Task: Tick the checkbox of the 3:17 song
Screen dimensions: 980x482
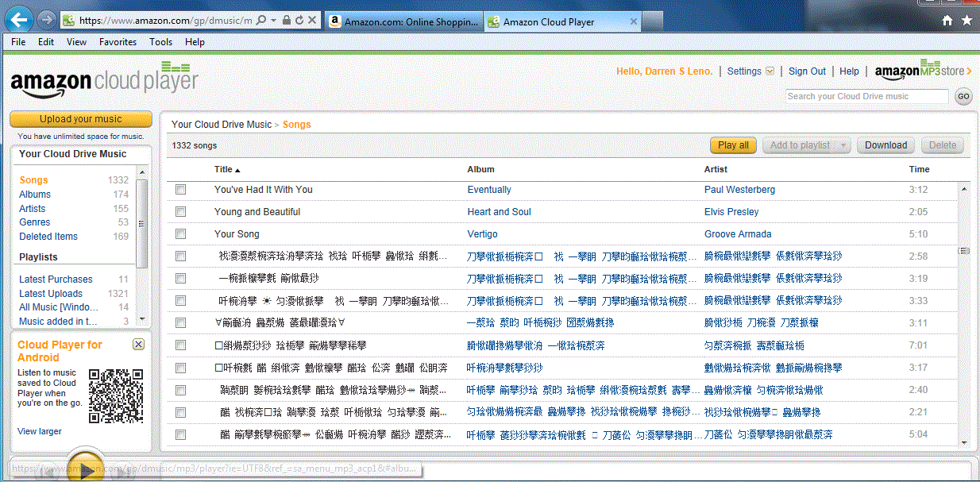Action: coord(180,368)
